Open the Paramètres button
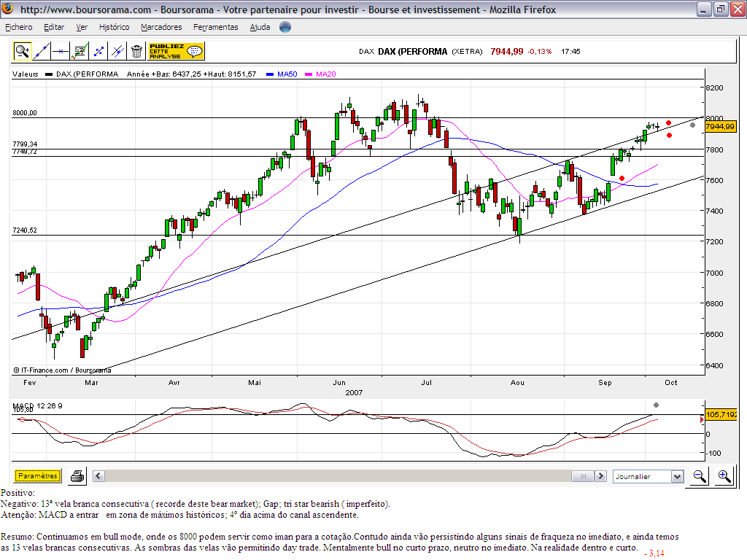747x560 pixels. click(38, 475)
